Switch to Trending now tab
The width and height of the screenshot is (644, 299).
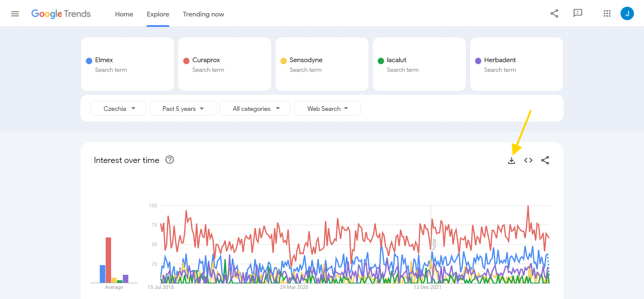click(203, 14)
